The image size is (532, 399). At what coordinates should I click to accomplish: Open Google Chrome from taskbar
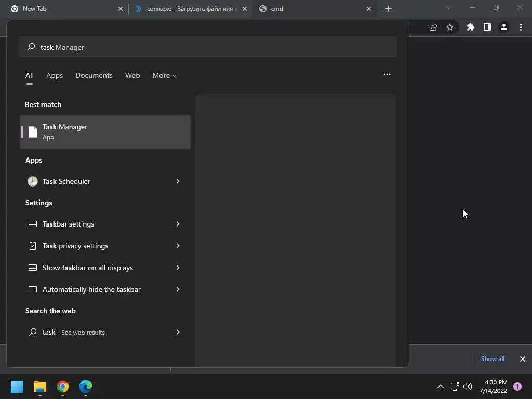click(63, 387)
